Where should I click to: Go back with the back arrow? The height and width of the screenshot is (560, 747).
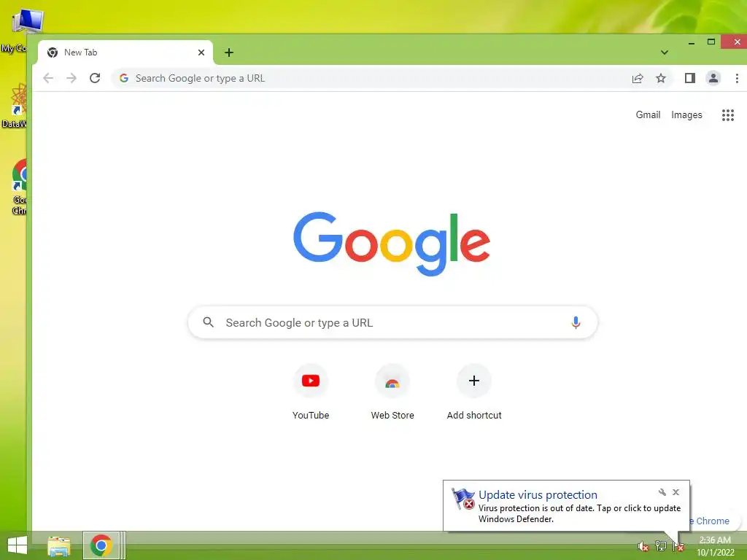pyautogui.click(x=48, y=78)
